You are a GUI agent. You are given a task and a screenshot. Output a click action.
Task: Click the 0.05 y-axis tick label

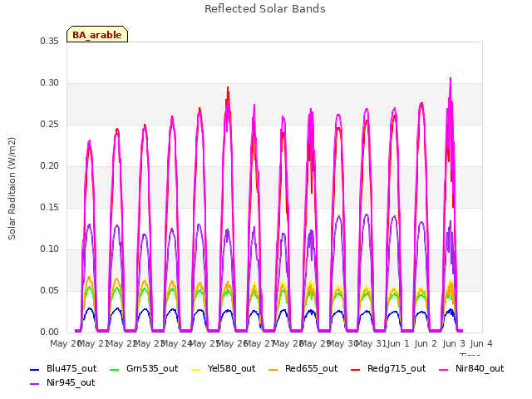pyautogui.click(x=50, y=291)
